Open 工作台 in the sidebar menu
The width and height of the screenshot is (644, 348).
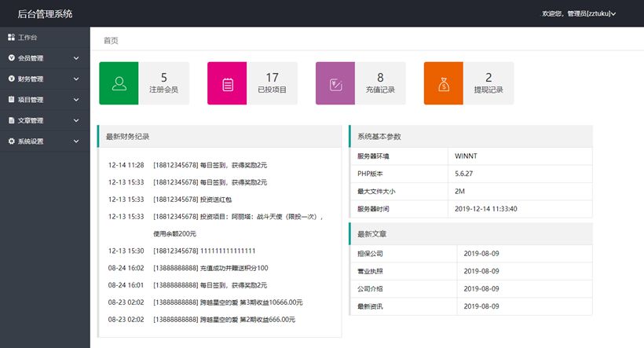tap(28, 37)
